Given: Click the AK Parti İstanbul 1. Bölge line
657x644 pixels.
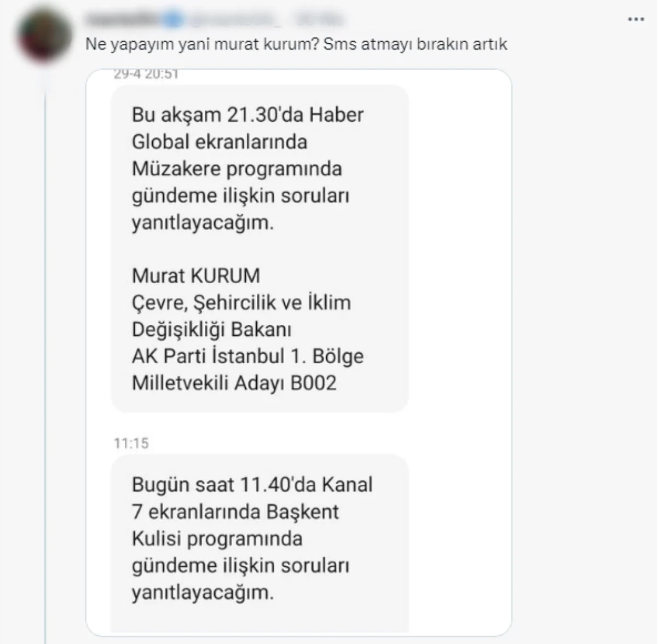Looking at the screenshot, I should click(x=247, y=356).
